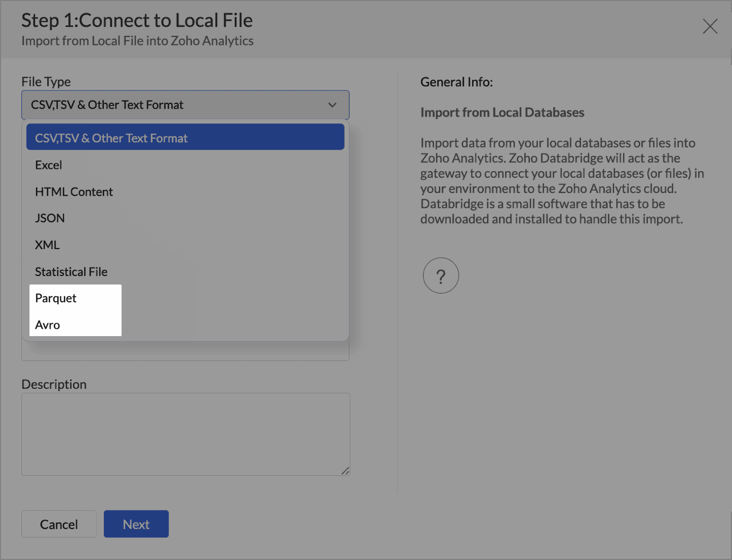This screenshot has height=560, width=732.
Task: Click the Next button to proceed
Action: point(136,524)
